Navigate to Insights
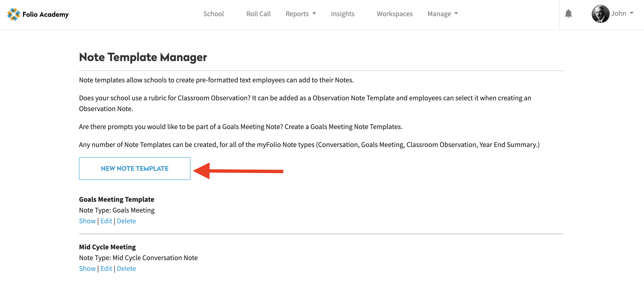This screenshot has height=281, width=644. (x=342, y=14)
